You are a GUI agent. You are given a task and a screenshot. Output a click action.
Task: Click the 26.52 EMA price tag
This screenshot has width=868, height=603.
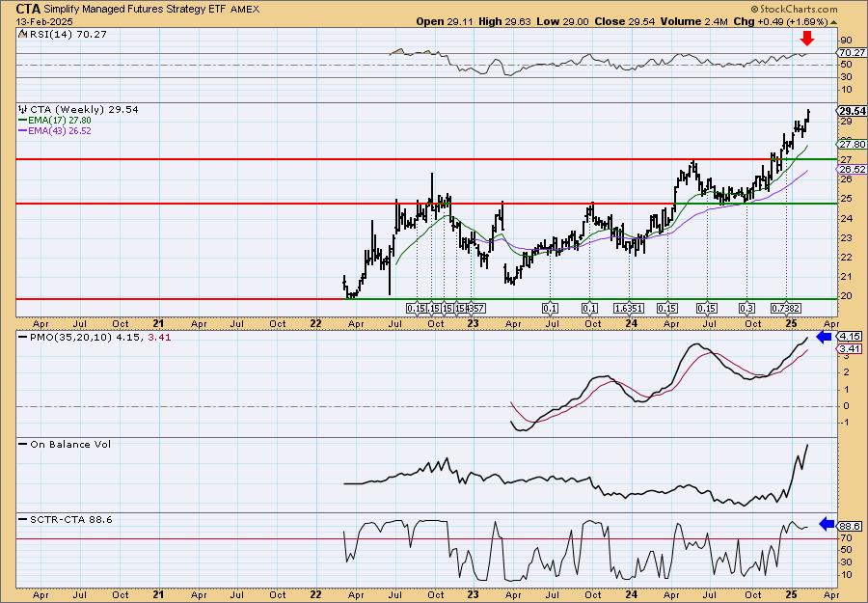pos(852,170)
